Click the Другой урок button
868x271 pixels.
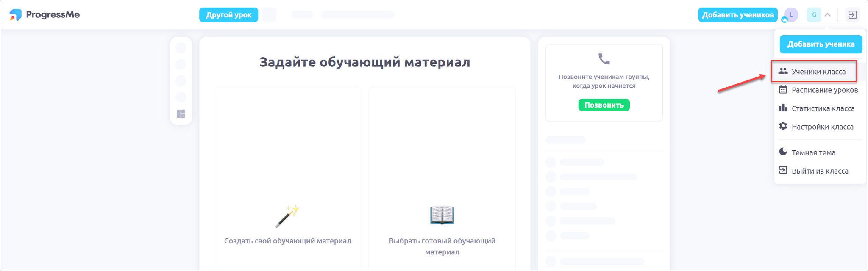[x=228, y=15]
